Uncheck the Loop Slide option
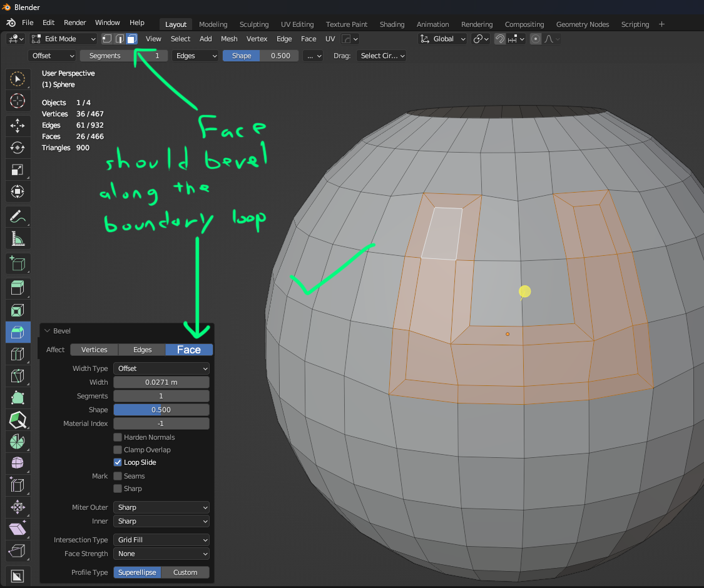The height and width of the screenshot is (588, 704). point(118,462)
